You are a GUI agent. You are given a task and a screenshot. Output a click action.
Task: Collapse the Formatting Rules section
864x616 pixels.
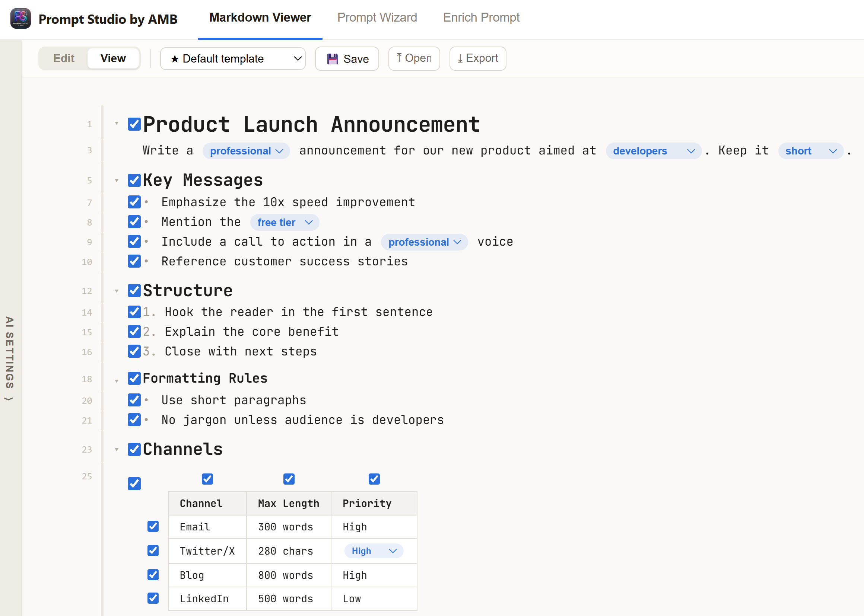pyautogui.click(x=117, y=381)
